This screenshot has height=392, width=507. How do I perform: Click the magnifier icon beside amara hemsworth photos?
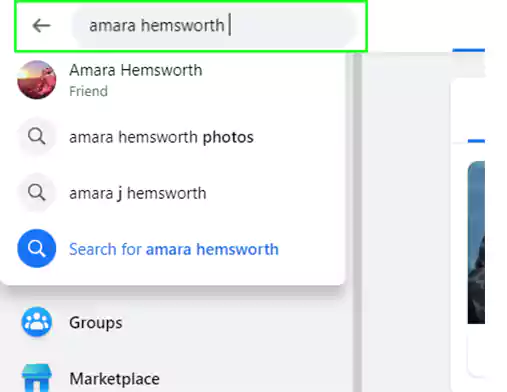coord(37,136)
